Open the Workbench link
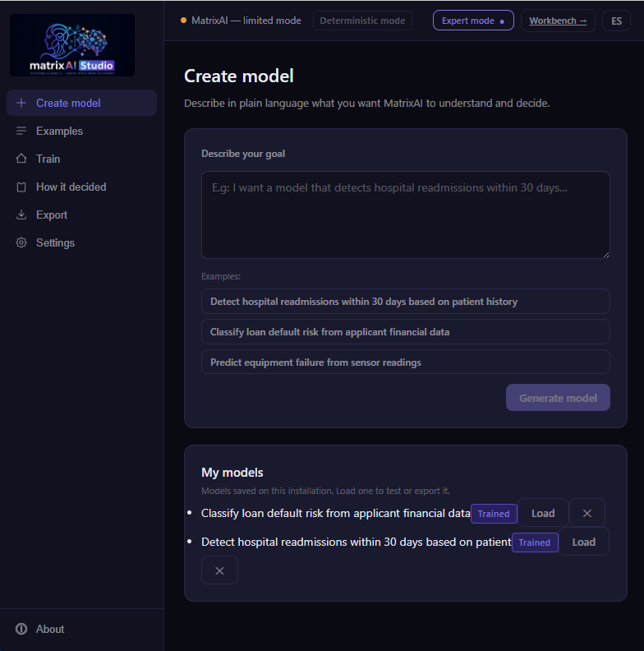 (x=558, y=21)
